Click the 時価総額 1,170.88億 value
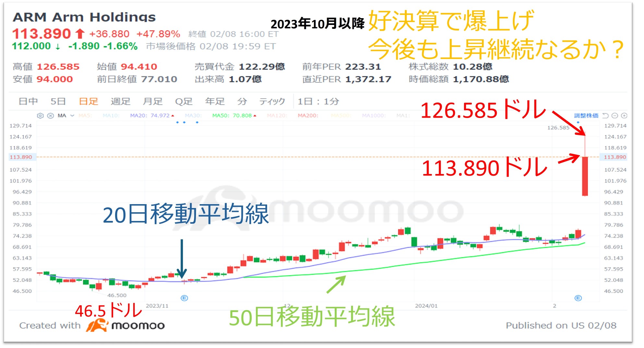Screen dimensions: 644x348 coord(481,79)
